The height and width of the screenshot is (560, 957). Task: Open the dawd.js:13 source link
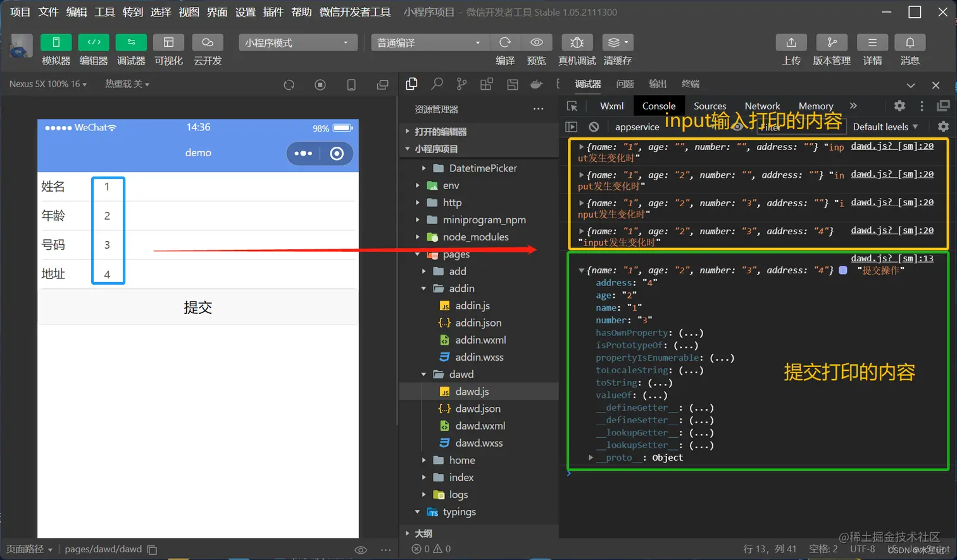point(892,258)
